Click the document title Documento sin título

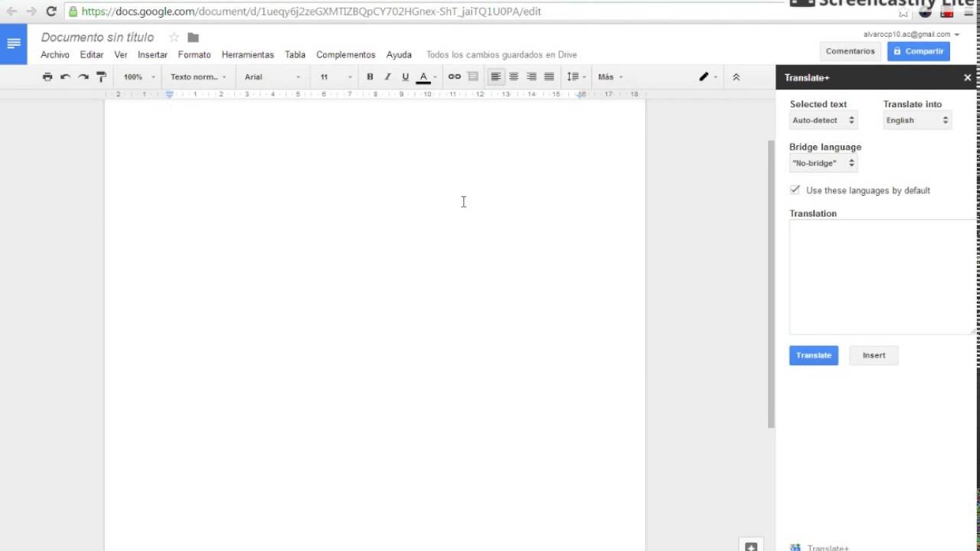point(97,37)
